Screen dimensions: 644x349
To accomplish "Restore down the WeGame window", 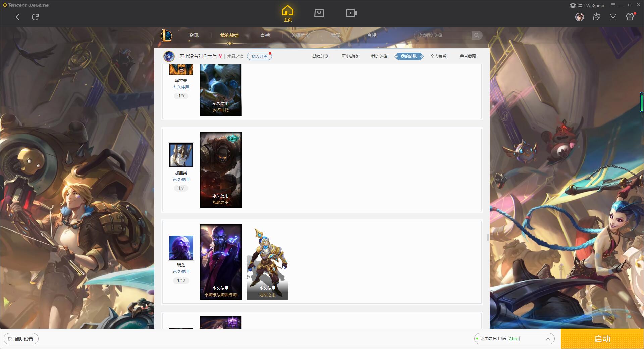I will [630, 5].
